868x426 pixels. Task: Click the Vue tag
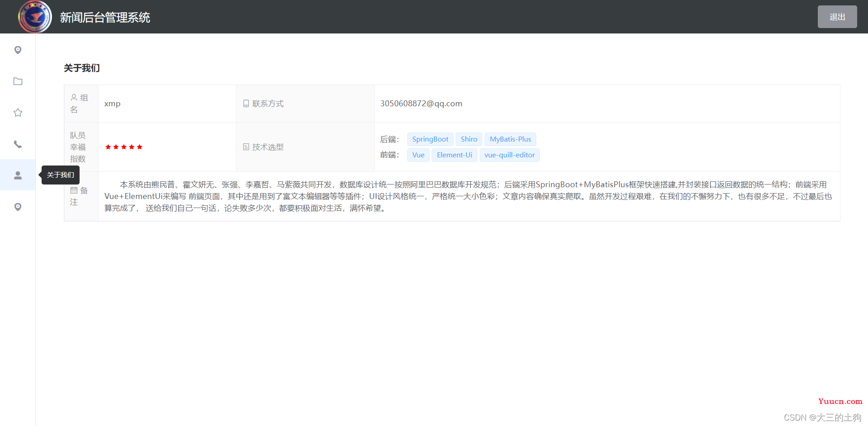(x=418, y=155)
